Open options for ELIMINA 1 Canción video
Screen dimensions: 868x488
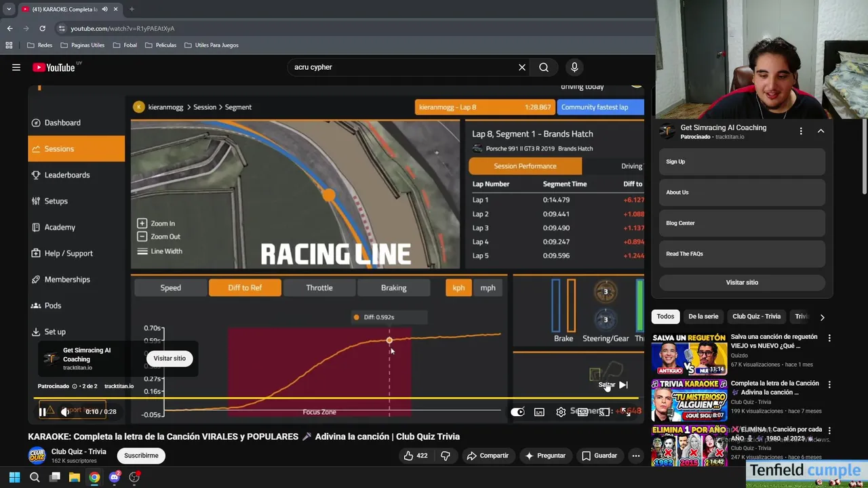829,430
